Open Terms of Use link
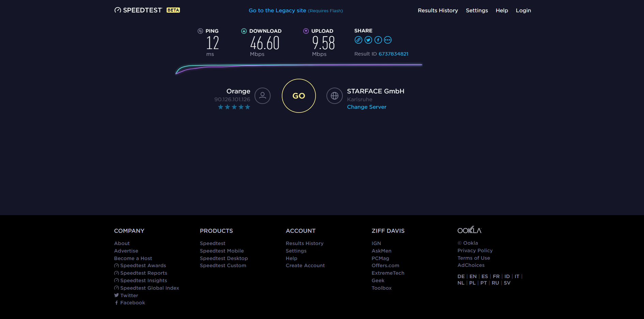Screen dimensions: 644x319 (x=474, y=258)
